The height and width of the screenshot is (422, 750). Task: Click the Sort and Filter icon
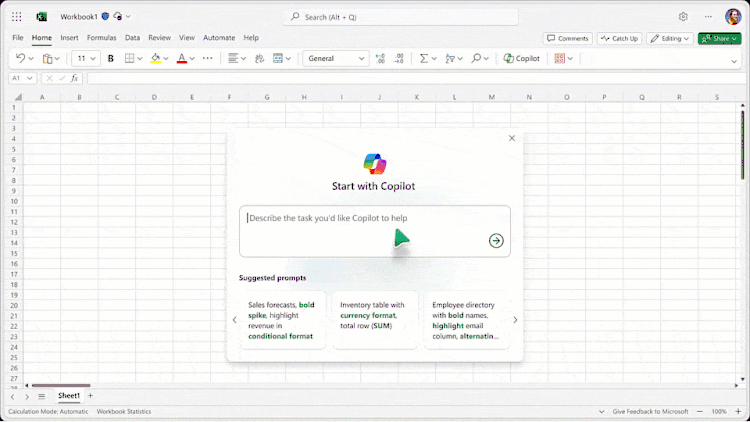(450, 58)
